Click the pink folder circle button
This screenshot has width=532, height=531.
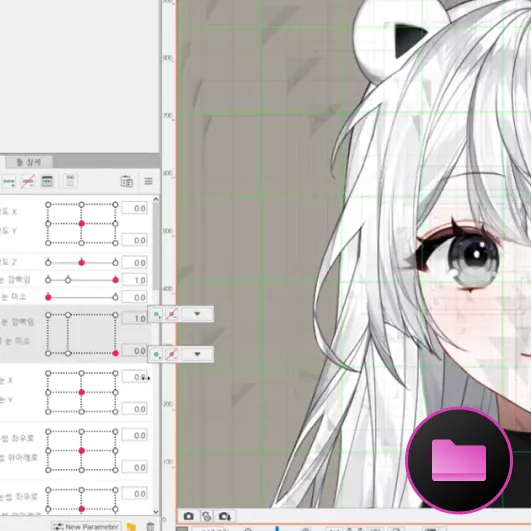coord(459,460)
